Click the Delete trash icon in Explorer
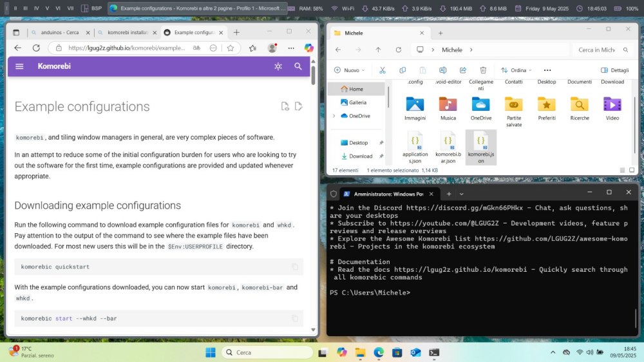The width and height of the screenshot is (644, 362). tap(483, 70)
